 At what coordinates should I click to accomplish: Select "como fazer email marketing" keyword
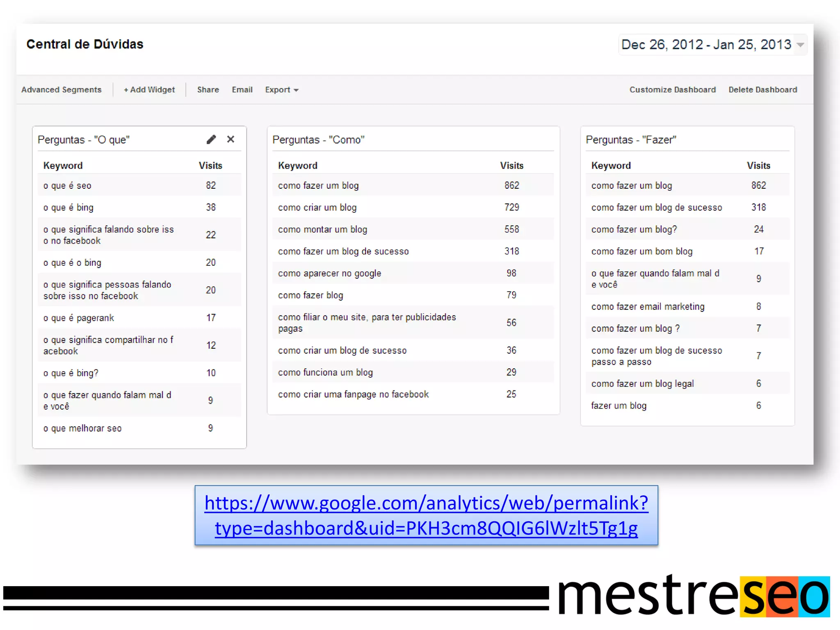click(648, 307)
